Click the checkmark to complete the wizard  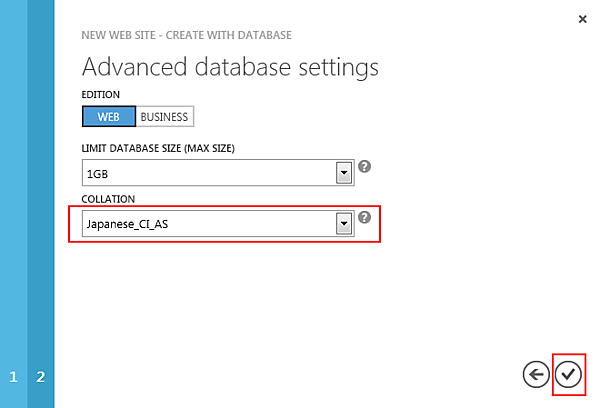[568, 374]
